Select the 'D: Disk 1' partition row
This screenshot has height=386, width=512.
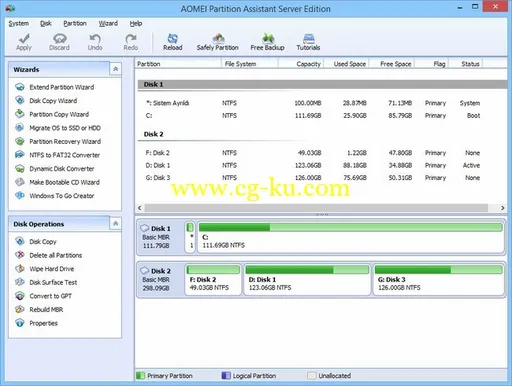tap(313, 165)
